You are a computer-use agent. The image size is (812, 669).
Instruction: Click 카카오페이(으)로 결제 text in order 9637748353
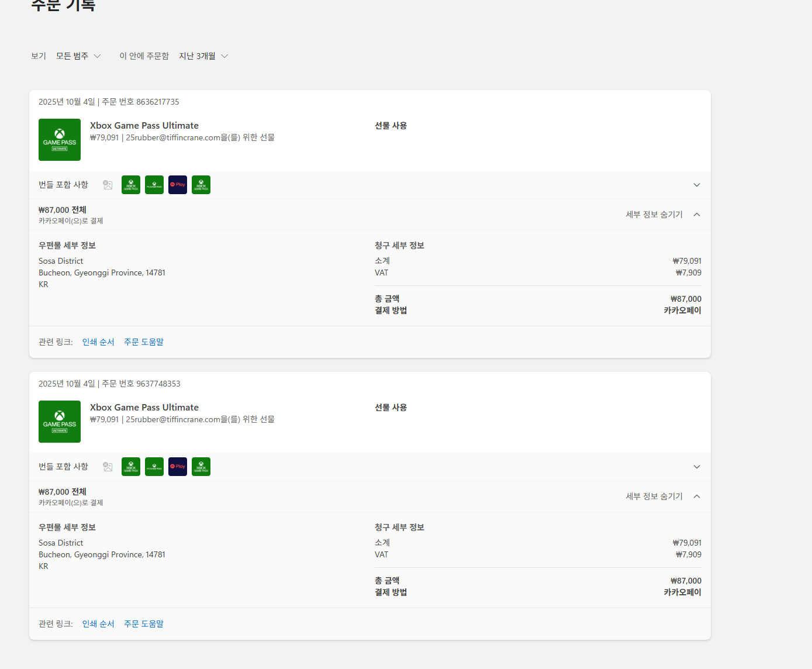click(x=71, y=503)
